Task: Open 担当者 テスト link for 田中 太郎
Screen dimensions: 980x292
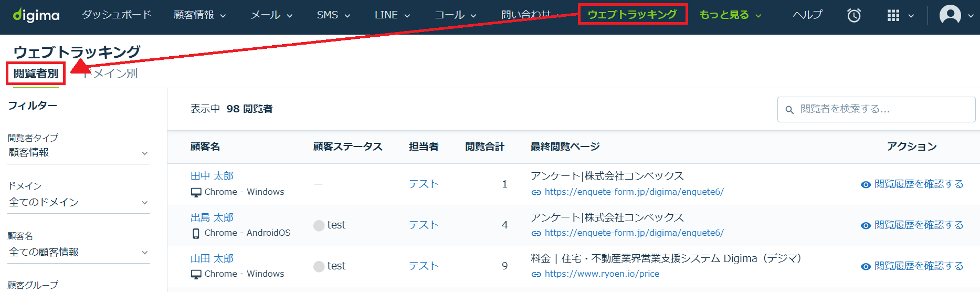Action: coord(424,184)
